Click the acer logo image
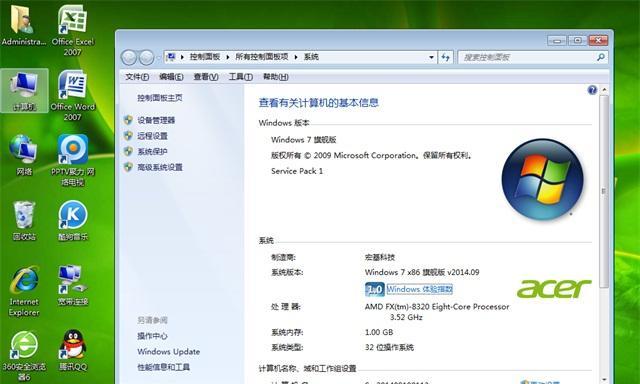Viewport: 640px width, 384px height. coord(554,288)
